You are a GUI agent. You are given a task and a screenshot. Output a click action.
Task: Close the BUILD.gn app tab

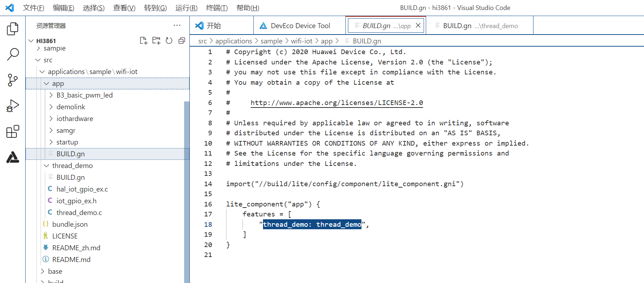pyautogui.click(x=418, y=25)
